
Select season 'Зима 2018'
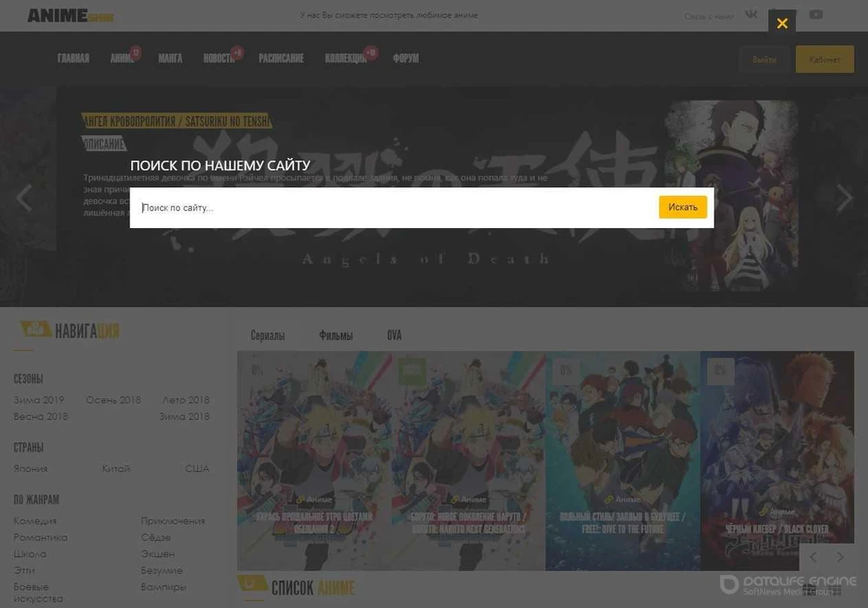pos(184,416)
